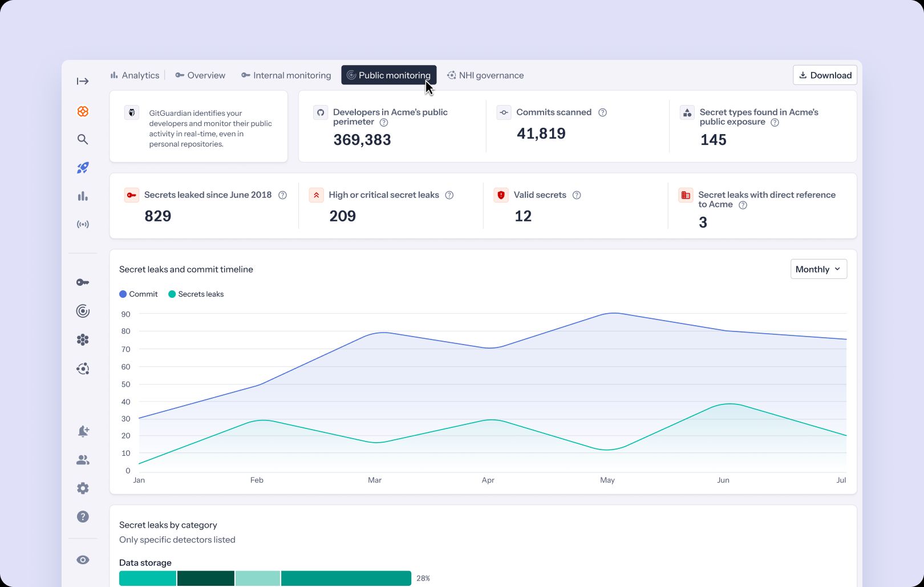
Task: Click the Download button
Action: pos(825,75)
